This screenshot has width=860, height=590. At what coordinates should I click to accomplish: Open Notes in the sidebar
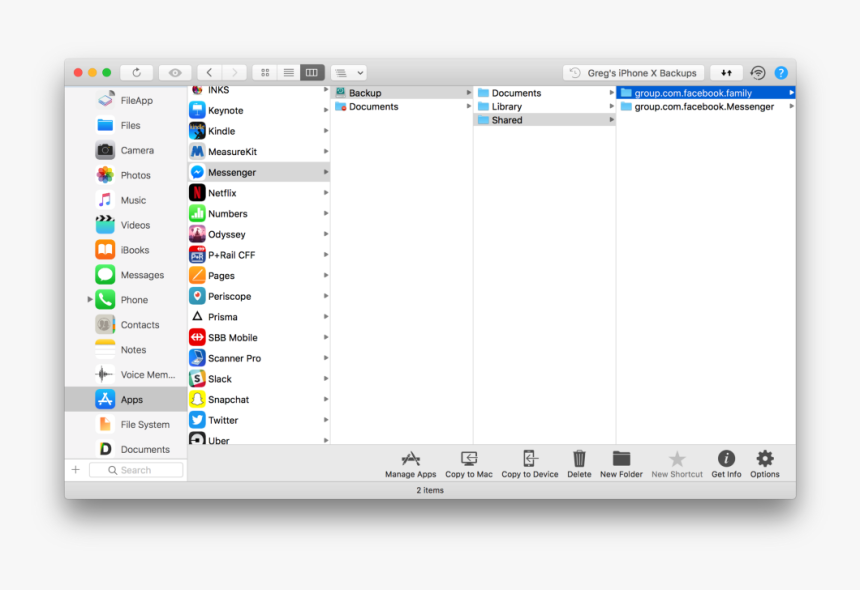[x=126, y=350]
